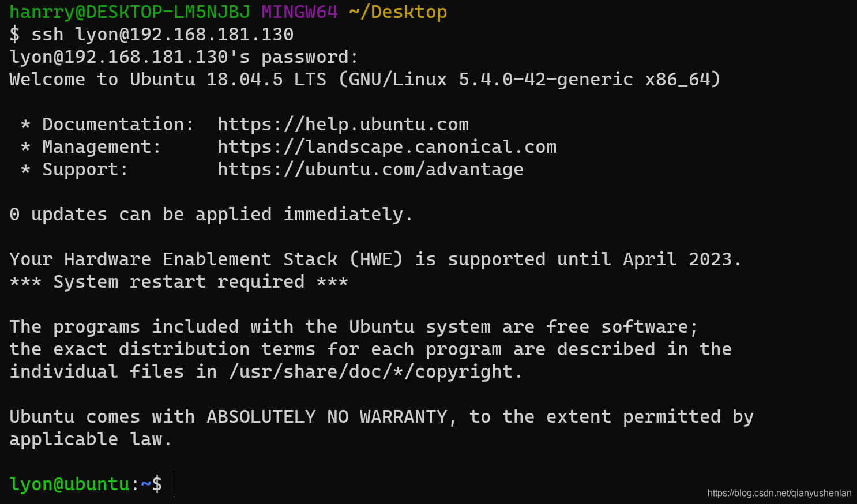Viewport: 857px width, 504px height.
Task: Click the 'ssh lyon@192.168.181.130' command line
Action: (152, 35)
